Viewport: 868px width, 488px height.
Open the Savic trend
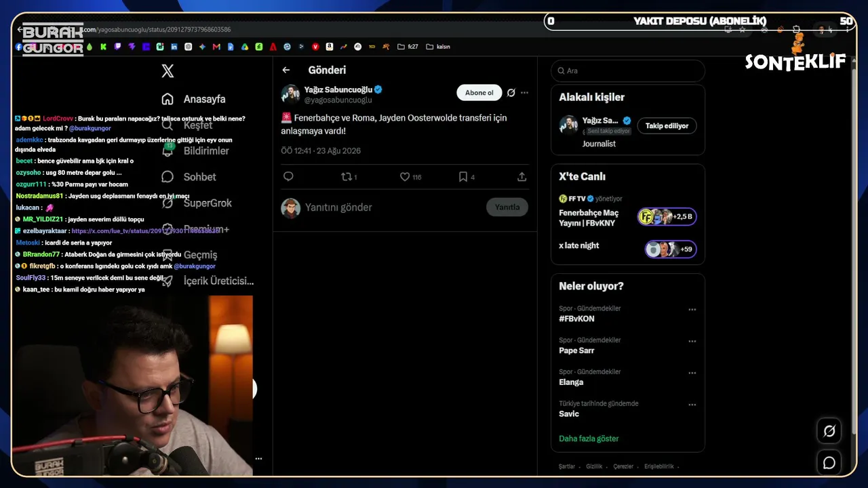pos(569,414)
